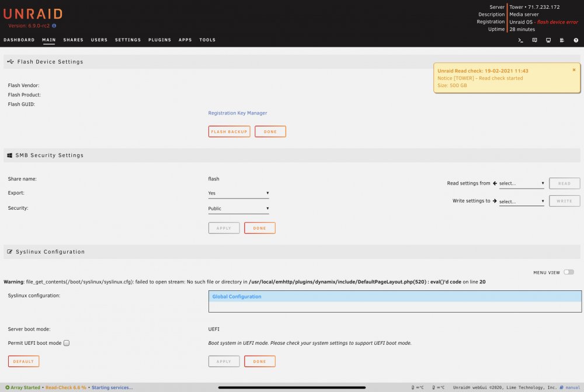Click the Array Started status text
Image resolution: width=584 pixels, height=392 pixels.
[25, 387]
